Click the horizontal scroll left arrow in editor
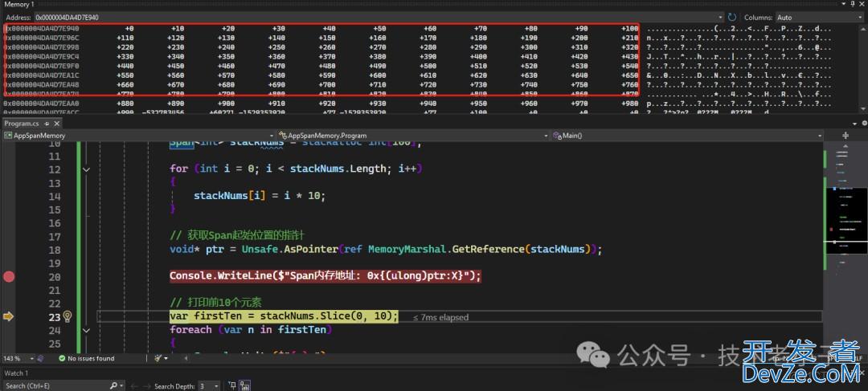 coord(186,358)
